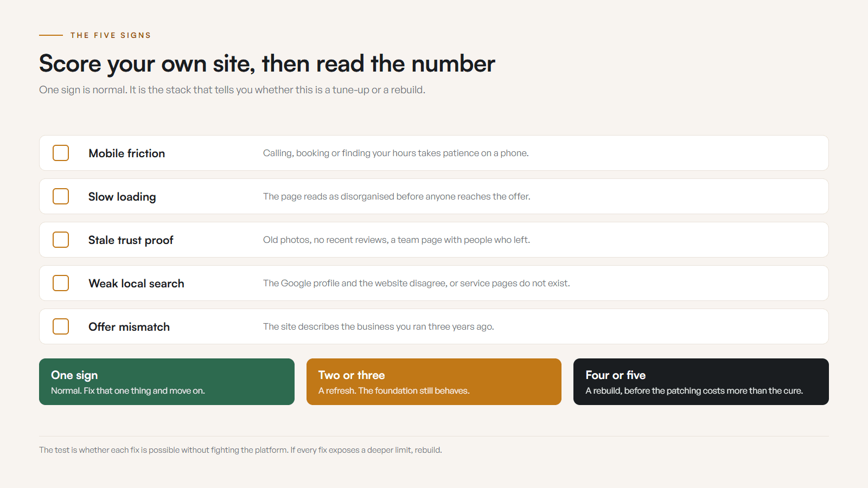This screenshot has width=868, height=488.
Task: Click the Mobile friction label
Action: pos(127,153)
